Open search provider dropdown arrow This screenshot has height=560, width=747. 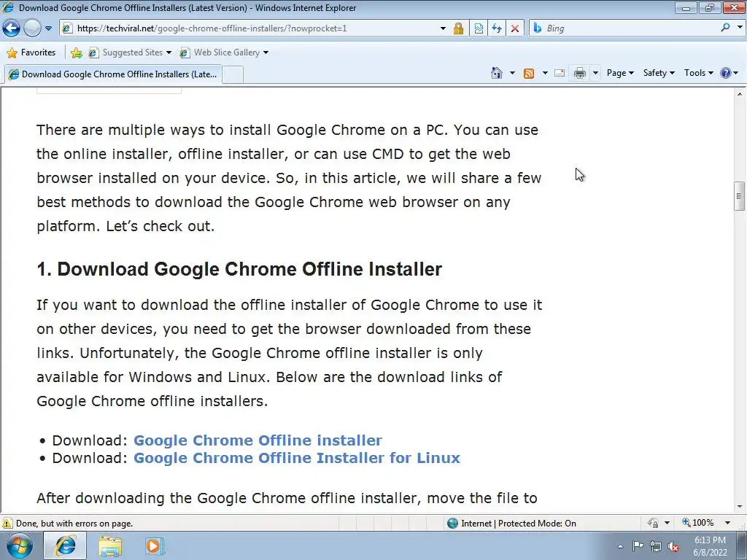tap(740, 28)
